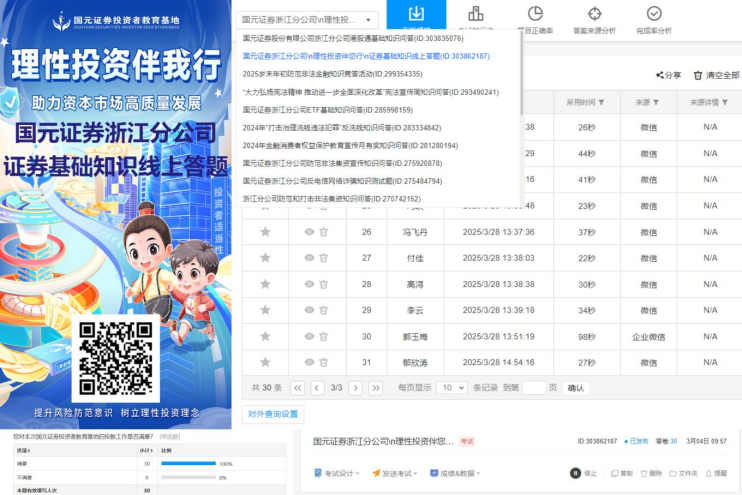Click the page number jump input field

tap(534, 388)
